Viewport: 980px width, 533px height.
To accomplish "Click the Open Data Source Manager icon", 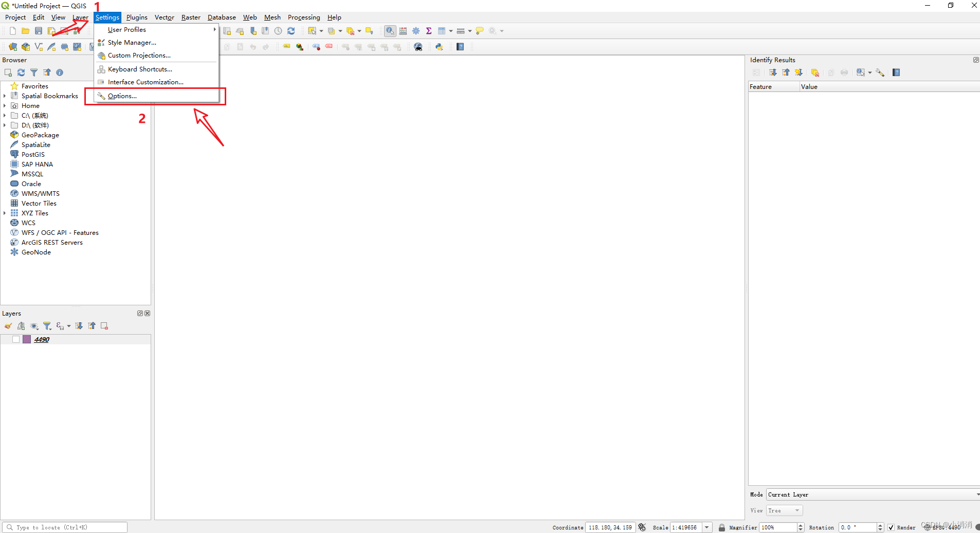I will tap(13, 47).
